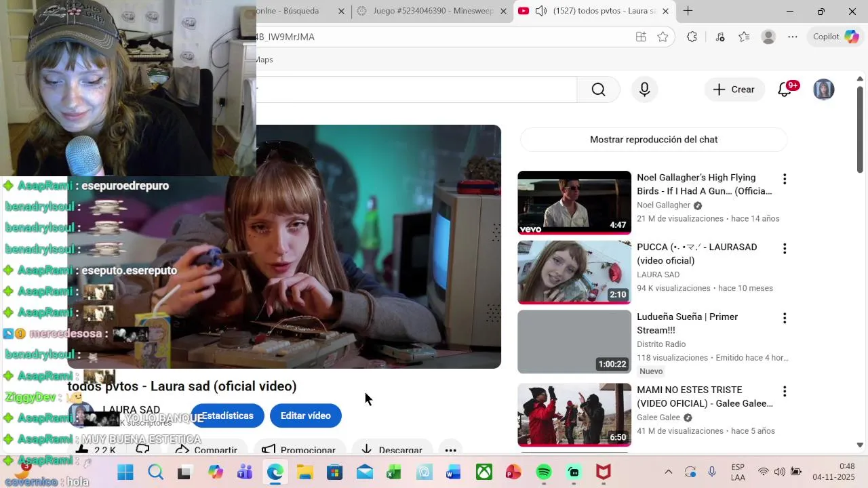Click Mostrar reproducción del chat
Viewport: 868px width, 488px height.
pyautogui.click(x=654, y=140)
